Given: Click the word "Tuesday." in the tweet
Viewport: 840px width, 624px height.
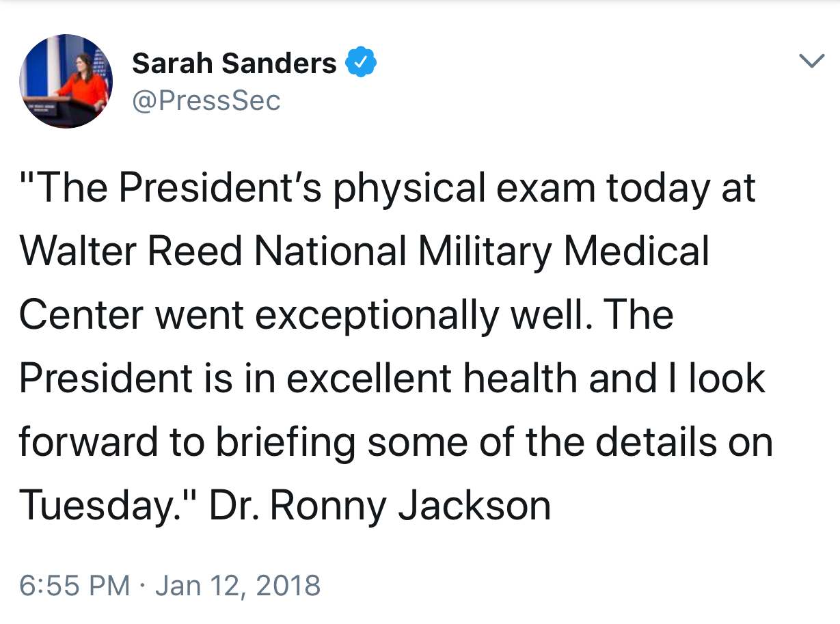Looking at the screenshot, I should pos(103,506).
